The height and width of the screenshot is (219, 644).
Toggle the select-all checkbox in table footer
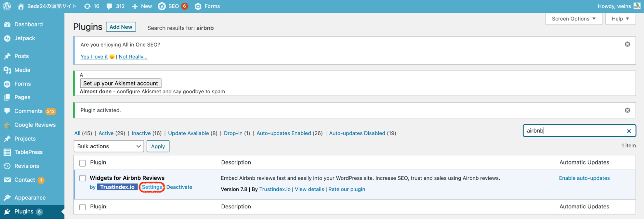click(82, 207)
